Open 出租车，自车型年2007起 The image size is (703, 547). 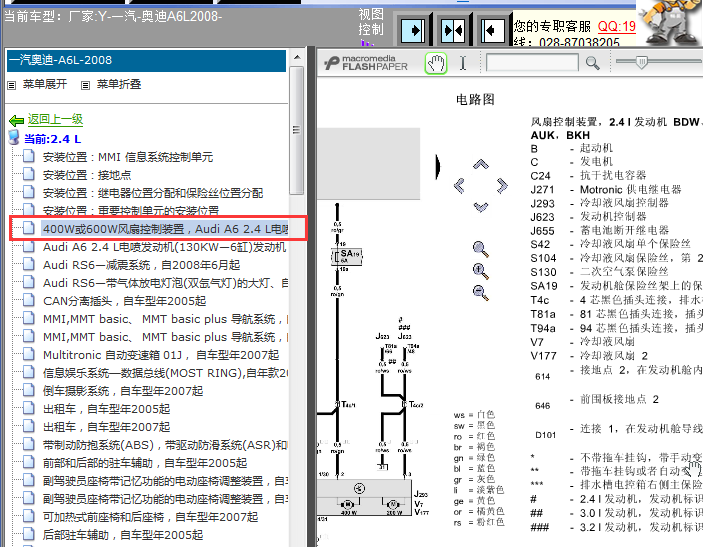pyautogui.click(x=106, y=427)
